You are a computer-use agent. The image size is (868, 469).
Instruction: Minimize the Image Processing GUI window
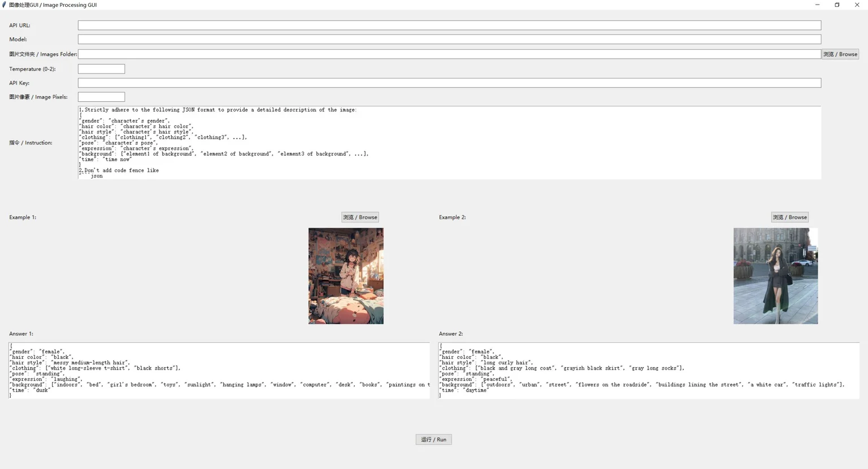click(x=817, y=5)
